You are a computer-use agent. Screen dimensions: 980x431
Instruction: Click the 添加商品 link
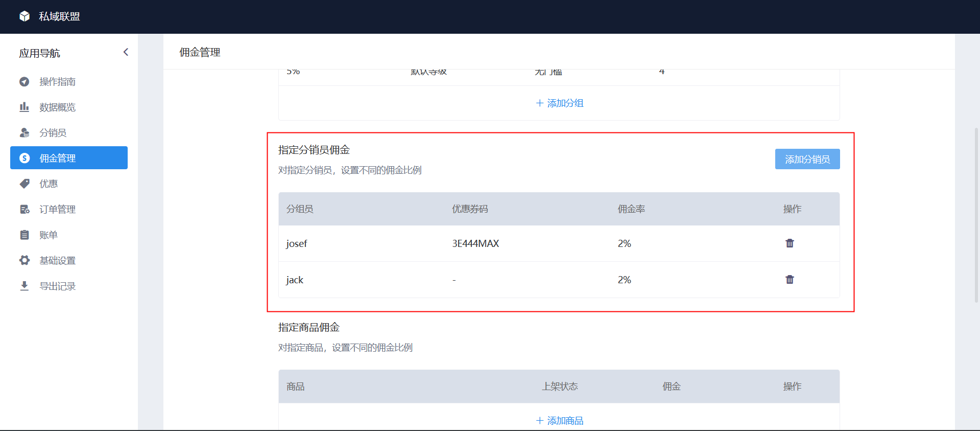pyautogui.click(x=559, y=421)
